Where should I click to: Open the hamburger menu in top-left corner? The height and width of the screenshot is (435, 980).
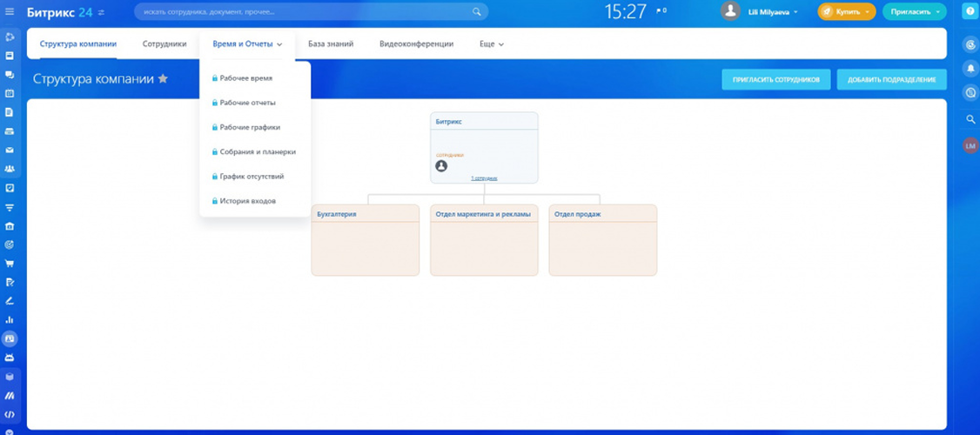(10, 12)
